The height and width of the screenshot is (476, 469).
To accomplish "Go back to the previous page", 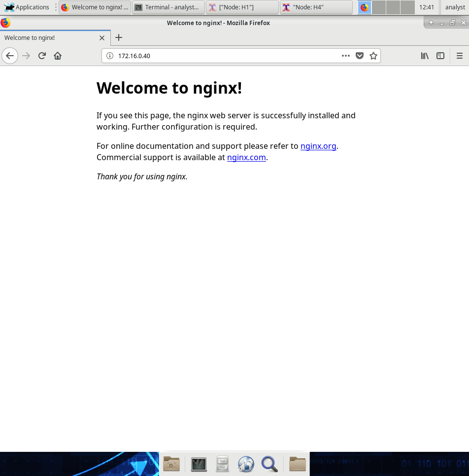I will coord(10,56).
